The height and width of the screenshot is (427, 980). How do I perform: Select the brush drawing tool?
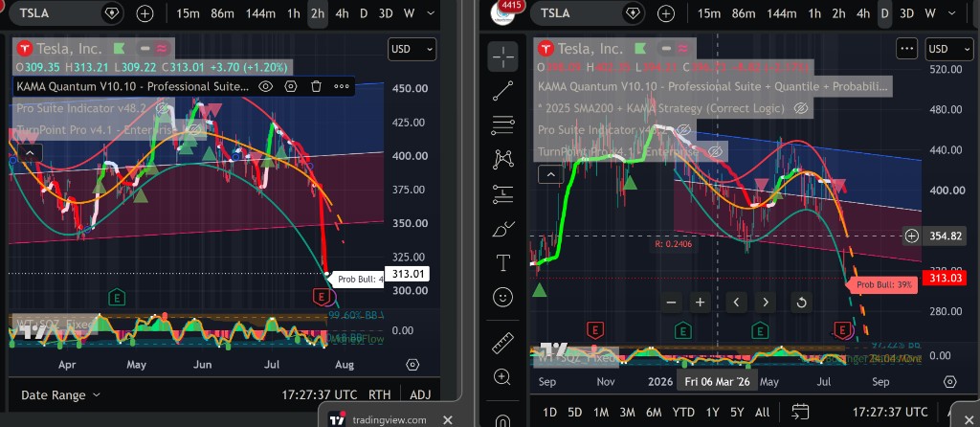(503, 229)
